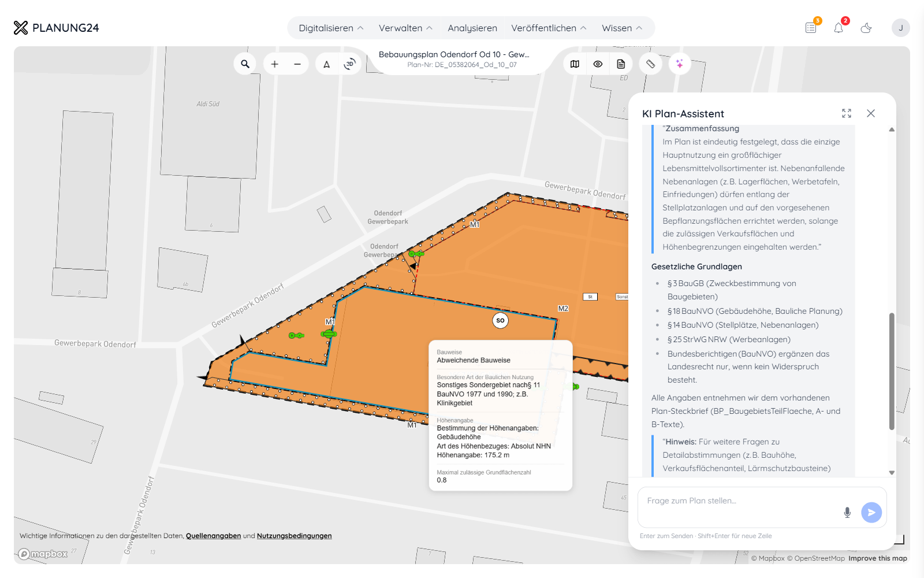Send the question with arrow button

pyautogui.click(x=871, y=512)
